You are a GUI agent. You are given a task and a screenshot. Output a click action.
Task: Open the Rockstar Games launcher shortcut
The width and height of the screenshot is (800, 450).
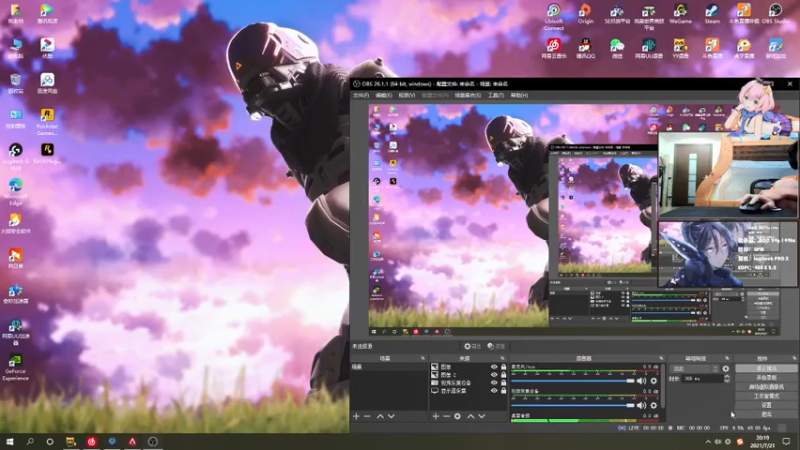[47, 122]
